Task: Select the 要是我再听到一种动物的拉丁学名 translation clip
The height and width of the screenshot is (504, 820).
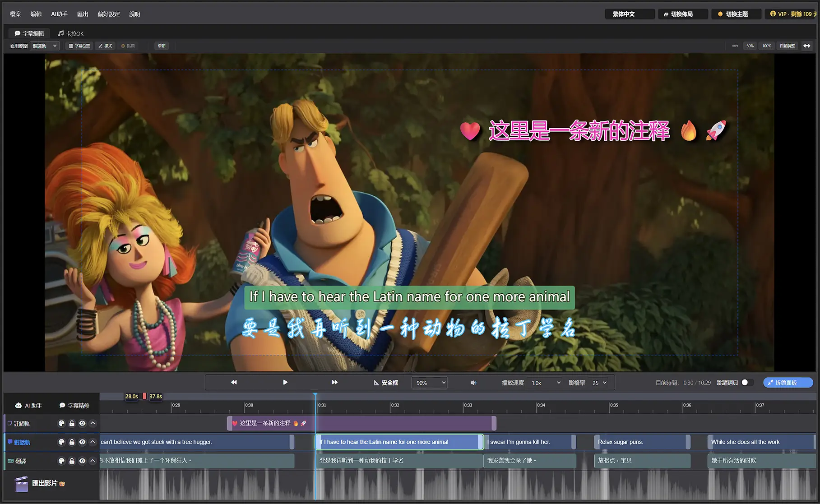Action: pos(399,461)
